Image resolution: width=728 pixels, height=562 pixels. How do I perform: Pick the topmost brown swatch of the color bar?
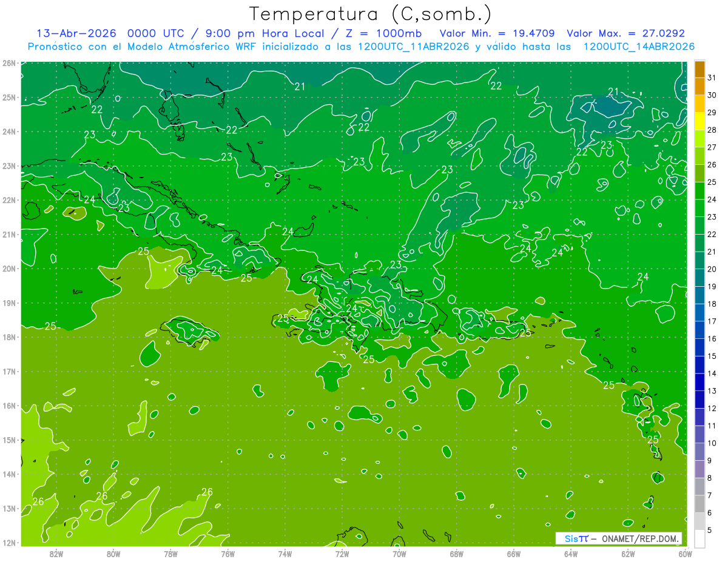699,69
